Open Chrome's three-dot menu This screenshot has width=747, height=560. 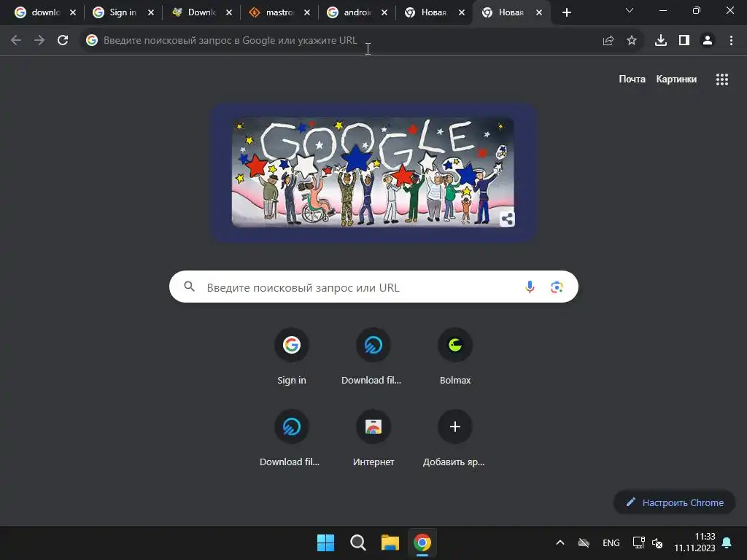[731, 41]
